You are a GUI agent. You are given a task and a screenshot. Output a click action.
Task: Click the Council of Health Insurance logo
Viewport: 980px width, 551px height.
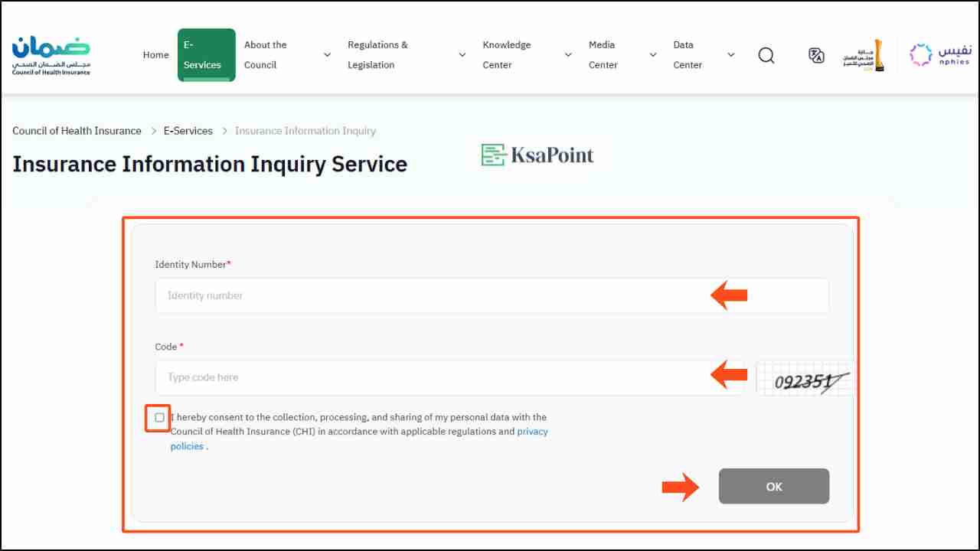51,55
